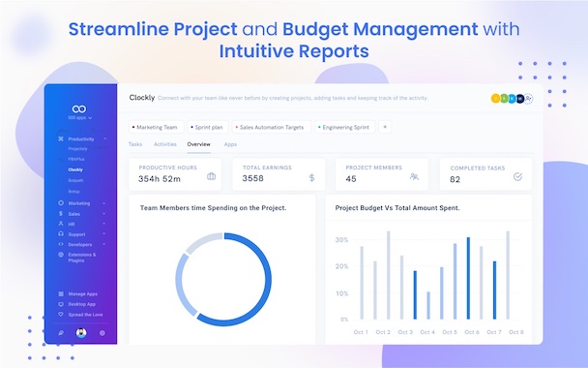The image size is (588, 368).
Task: Add a new project with plus button
Action: coord(385,127)
